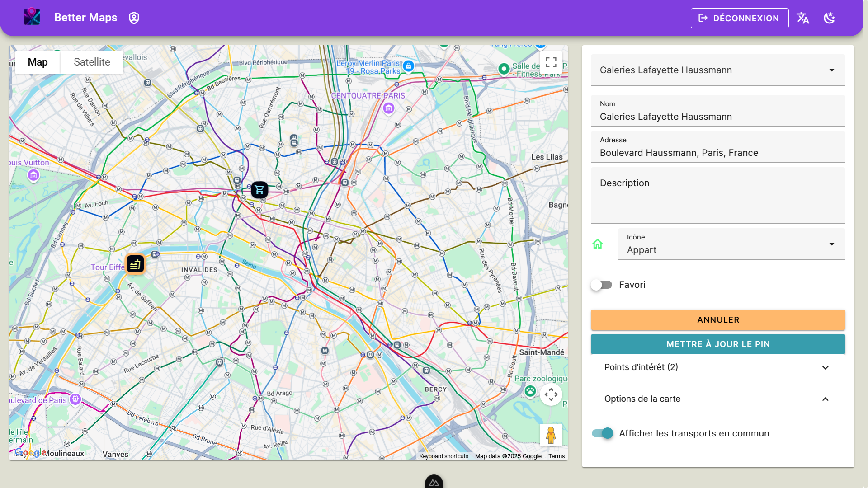Select the Map view tab

point(38,62)
